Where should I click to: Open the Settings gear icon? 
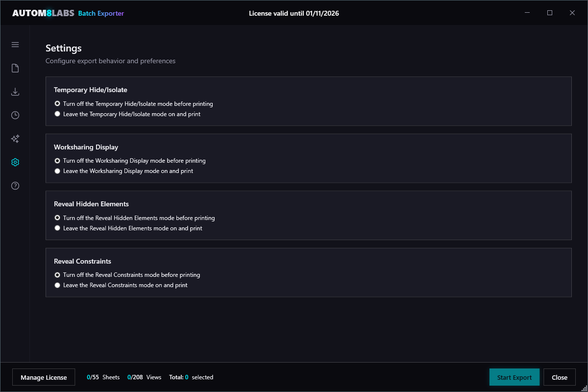[x=15, y=162]
